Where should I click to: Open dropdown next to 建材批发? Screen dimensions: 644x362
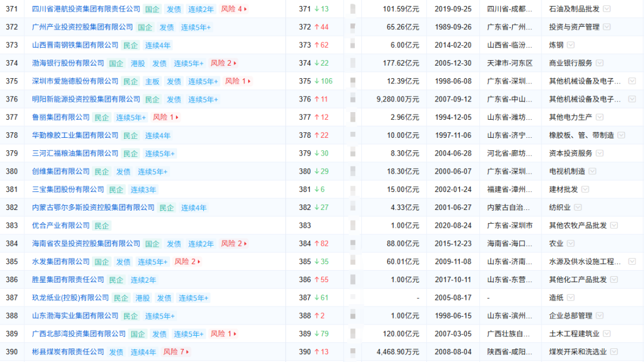point(586,190)
